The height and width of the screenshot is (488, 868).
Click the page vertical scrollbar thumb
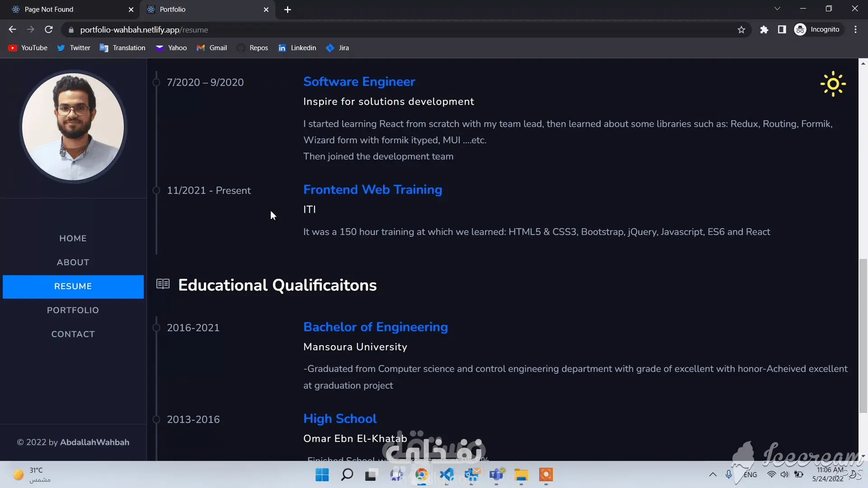click(863, 335)
